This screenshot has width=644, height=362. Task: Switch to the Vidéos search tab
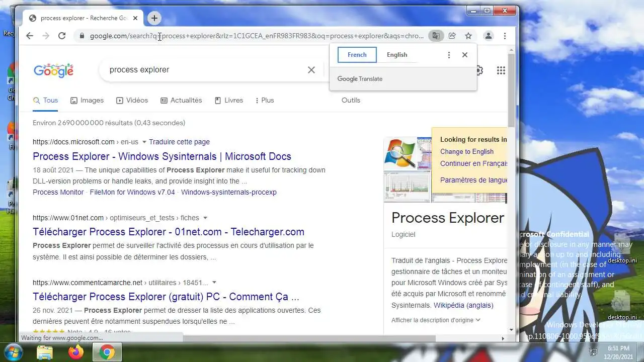pyautogui.click(x=132, y=100)
